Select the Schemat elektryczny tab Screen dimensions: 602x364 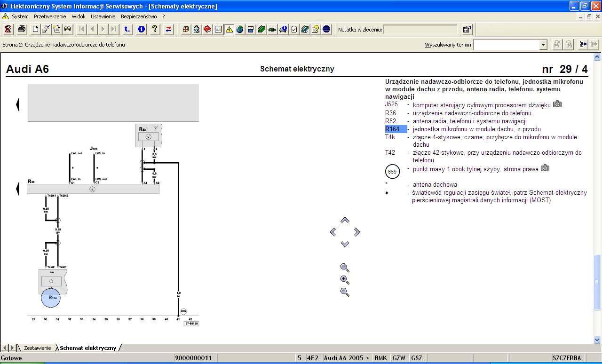pos(88,348)
